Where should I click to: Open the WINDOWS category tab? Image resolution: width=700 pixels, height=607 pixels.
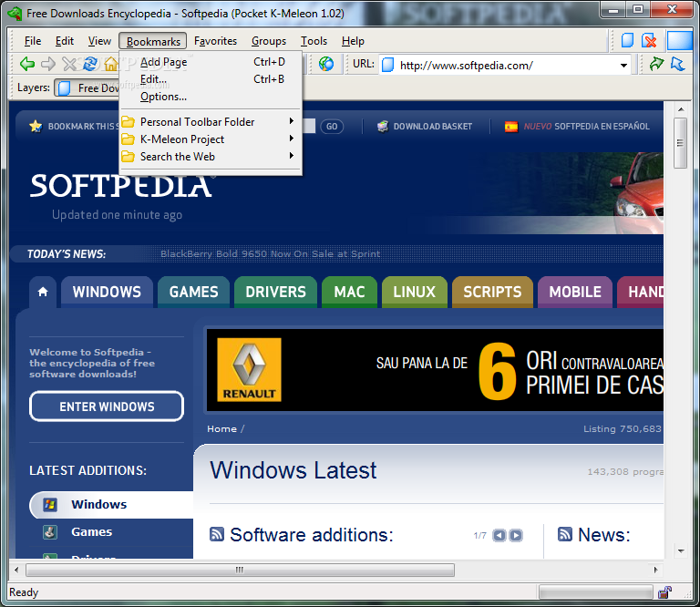coord(107,292)
